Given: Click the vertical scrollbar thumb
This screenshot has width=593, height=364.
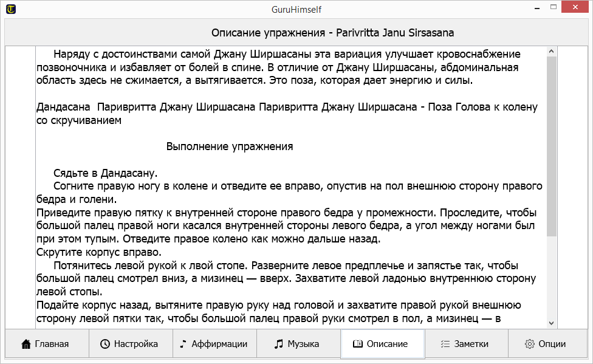Looking at the screenshot, I should (x=552, y=146).
